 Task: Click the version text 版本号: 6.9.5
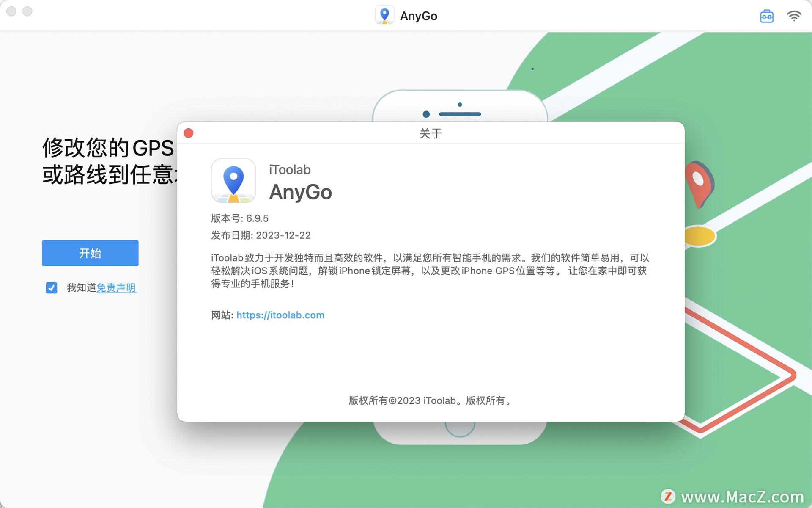[x=240, y=218]
